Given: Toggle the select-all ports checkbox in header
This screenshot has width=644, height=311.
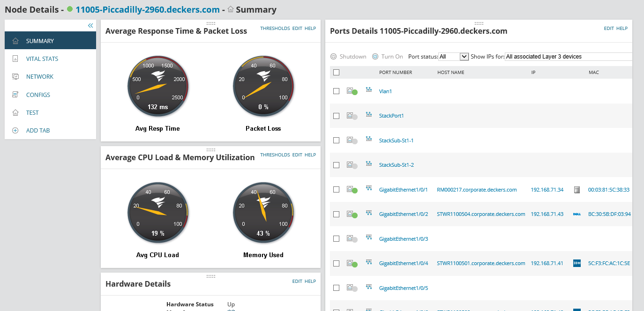Looking at the screenshot, I should tap(336, 72).
